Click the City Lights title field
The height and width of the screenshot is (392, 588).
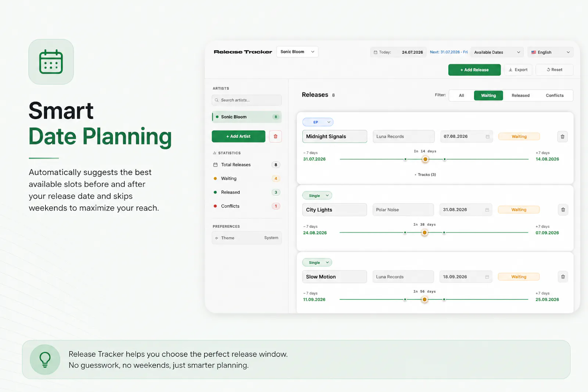[x=334, y=210]
